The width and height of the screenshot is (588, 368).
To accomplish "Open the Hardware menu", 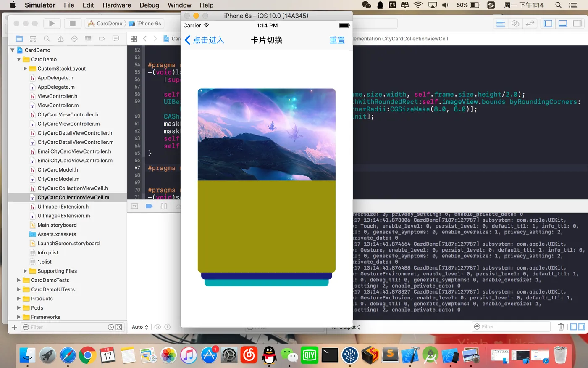I will click(x=117, y=5).
